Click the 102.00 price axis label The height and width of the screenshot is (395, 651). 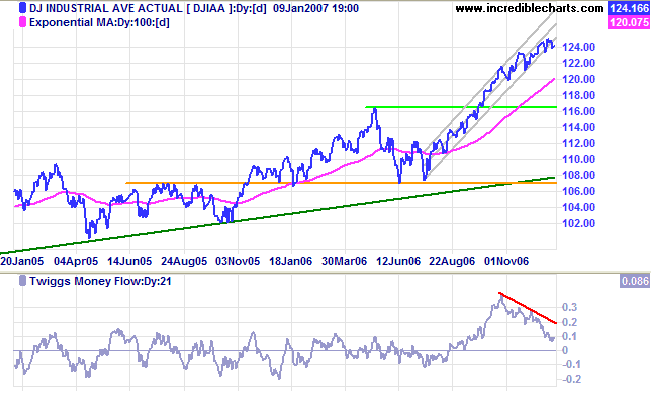pyautogui.click(x=578, y=223)
